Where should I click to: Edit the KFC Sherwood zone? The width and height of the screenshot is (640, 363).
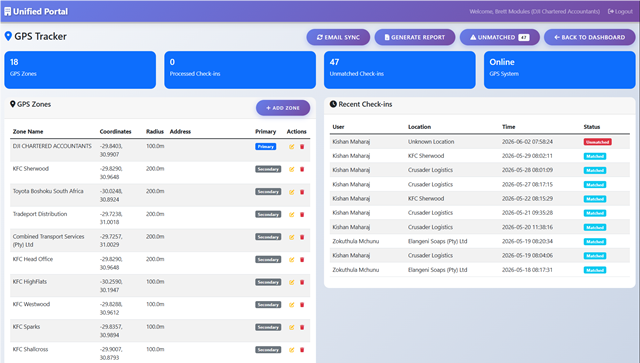(291, 169)
